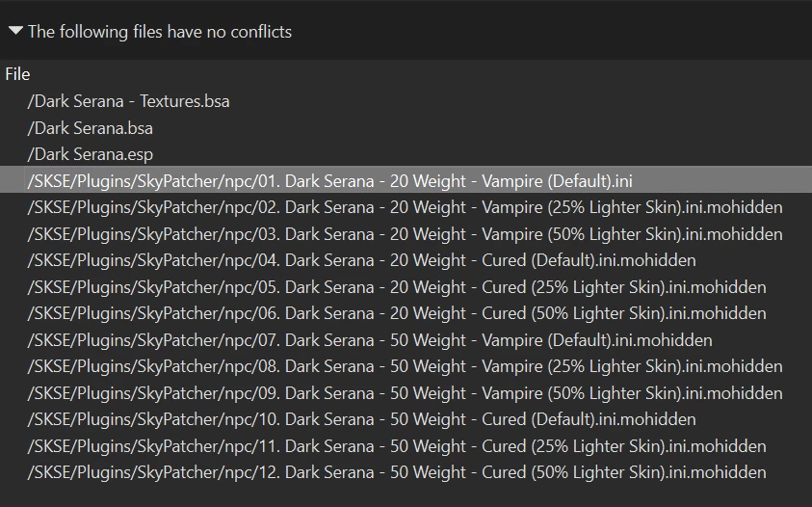Select 01. 20 Weight Vampire (Default).ini

coord(406,181)
